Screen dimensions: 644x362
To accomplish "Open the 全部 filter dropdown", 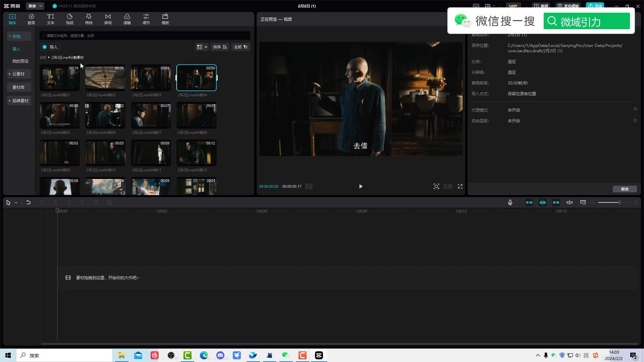I will tap(241, 47).
